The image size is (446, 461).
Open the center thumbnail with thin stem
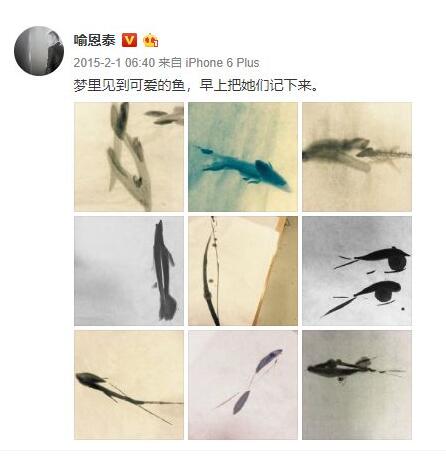pos(243,271)
